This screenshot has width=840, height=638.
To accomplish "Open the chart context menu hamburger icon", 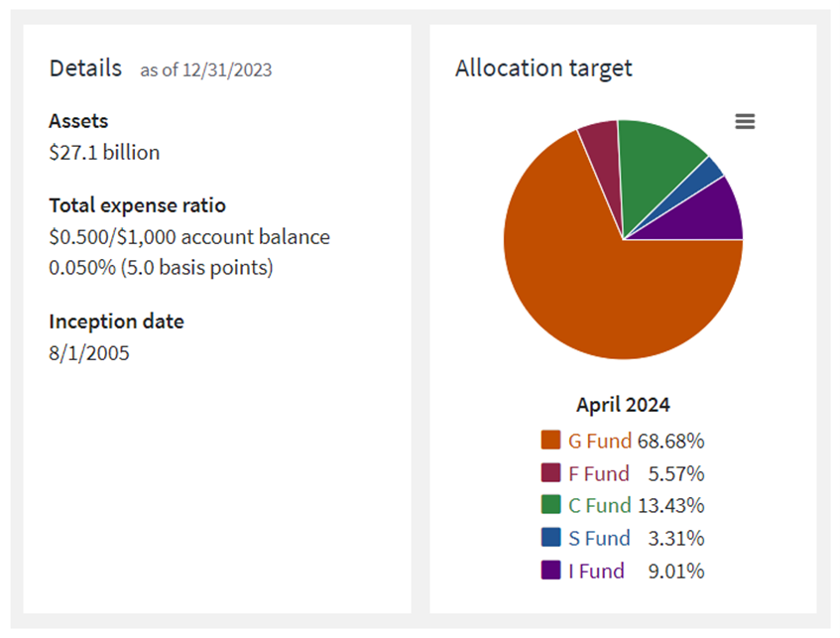I will [x=745, y=121].
